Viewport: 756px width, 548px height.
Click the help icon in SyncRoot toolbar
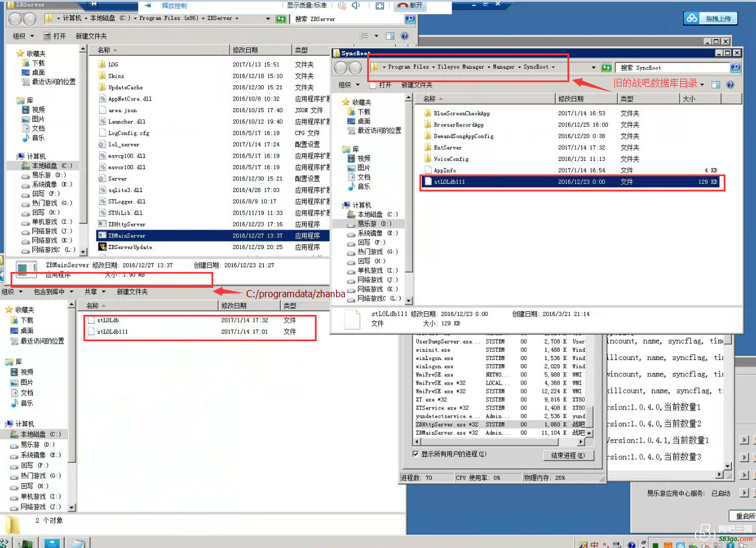click(730, 85)
